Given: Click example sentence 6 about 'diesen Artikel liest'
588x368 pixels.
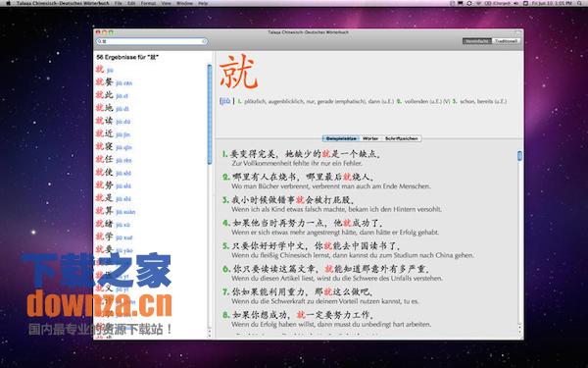Looking at the screenshot, I should click(332, 274).
